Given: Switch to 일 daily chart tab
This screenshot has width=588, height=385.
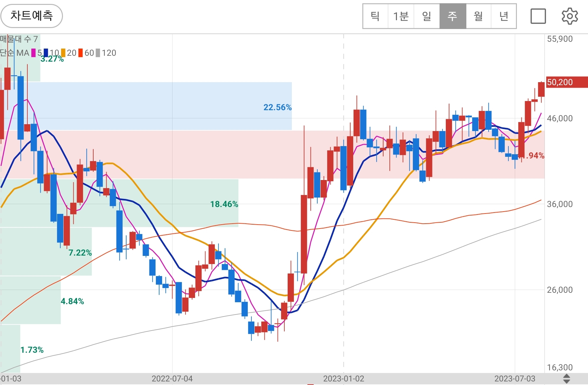Looking at the screenshot, I should point(427,16).
